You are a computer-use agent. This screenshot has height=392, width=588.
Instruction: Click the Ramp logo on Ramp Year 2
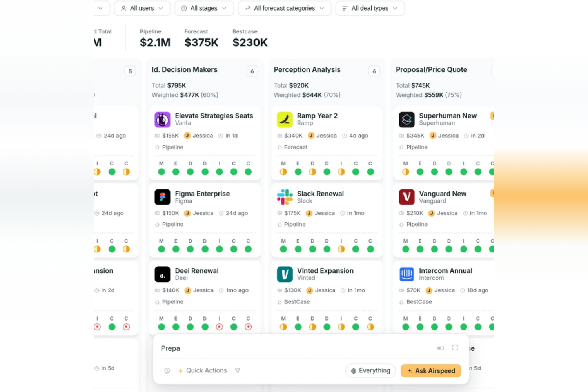click(x=285, y=120)
